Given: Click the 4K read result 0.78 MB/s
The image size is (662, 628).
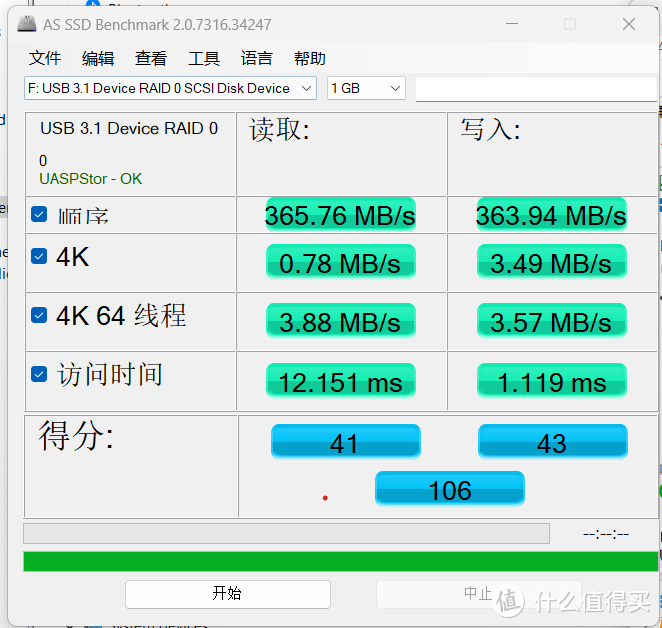Looking at the screenshot, I should [340, 262].
